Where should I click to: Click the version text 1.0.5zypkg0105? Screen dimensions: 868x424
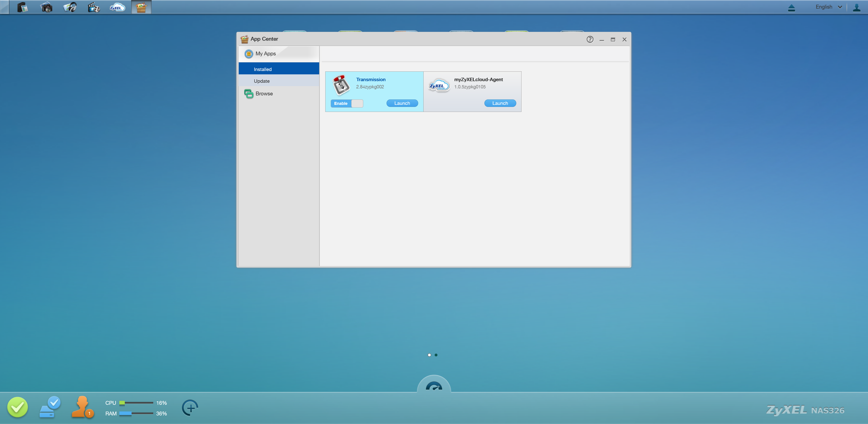470,87
